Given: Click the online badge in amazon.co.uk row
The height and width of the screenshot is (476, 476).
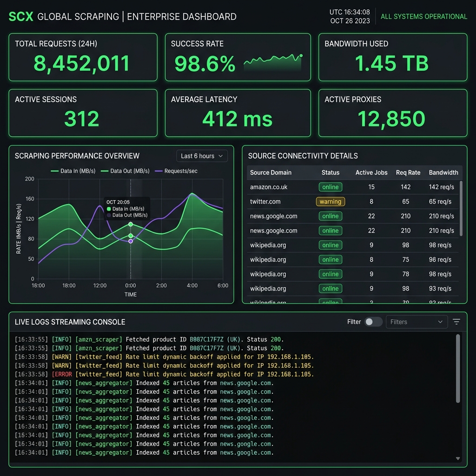Looking at the screenshot, I should tap(331, 187).
